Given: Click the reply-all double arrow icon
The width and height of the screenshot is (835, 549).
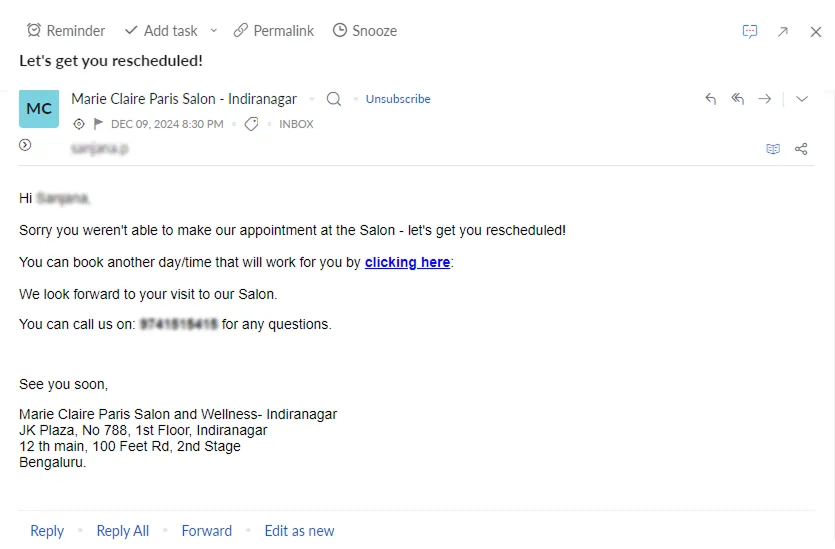Looking at the screenshot, I should [738, 99].
